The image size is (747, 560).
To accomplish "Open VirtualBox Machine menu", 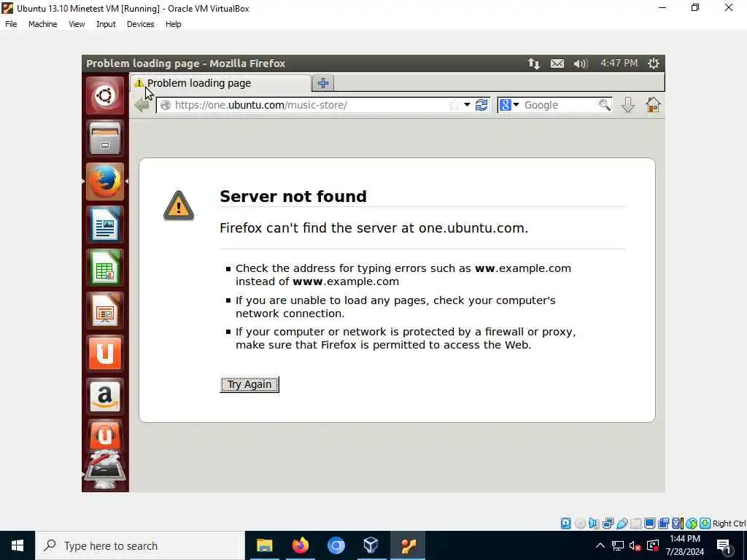I will click(x=42, y=24).
